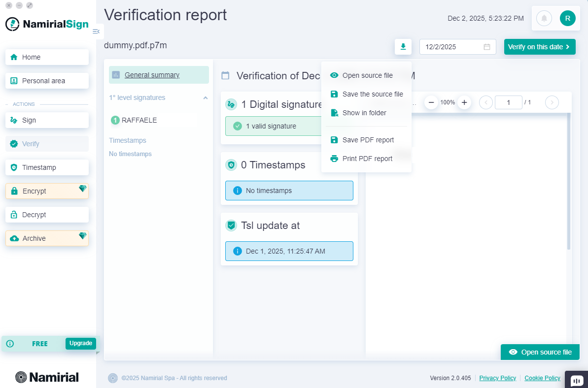The image size is (588, 388).
Task: Click Verify on this date button
Action: tap(539, 47)
